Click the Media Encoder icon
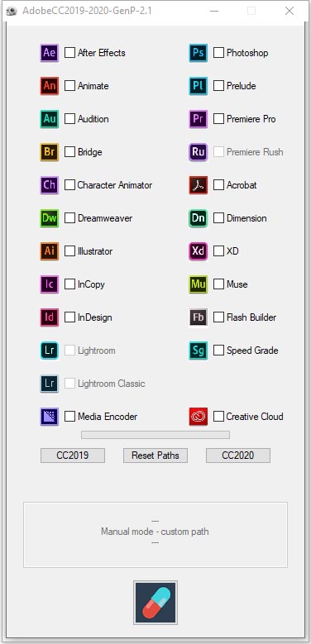Screen dimensions: 311x644 point(50,417)
